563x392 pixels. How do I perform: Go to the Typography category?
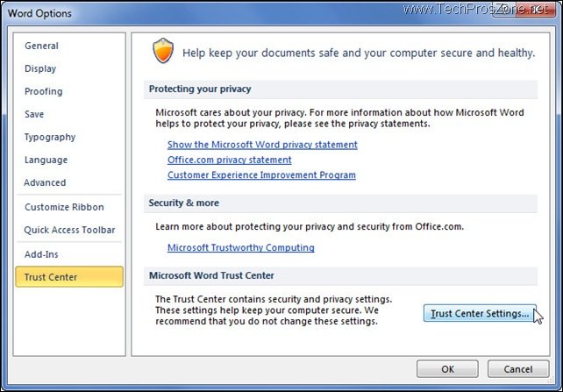(50, 137)
